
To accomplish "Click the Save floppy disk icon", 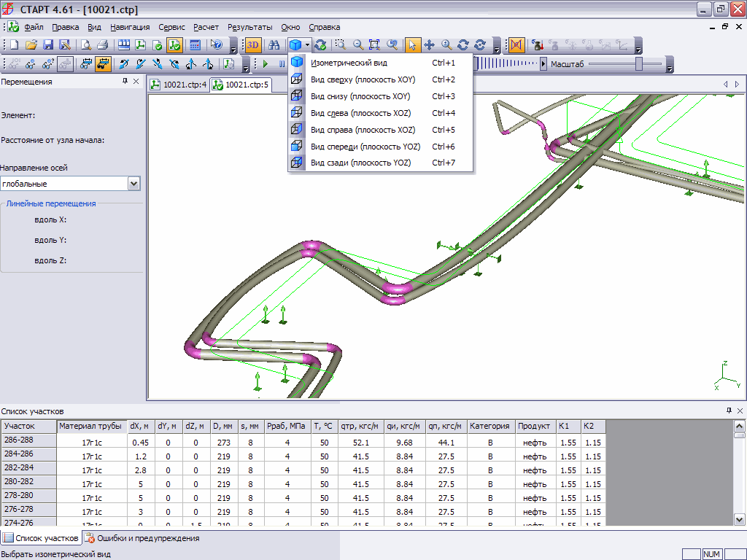I will [x=48, y=45].
